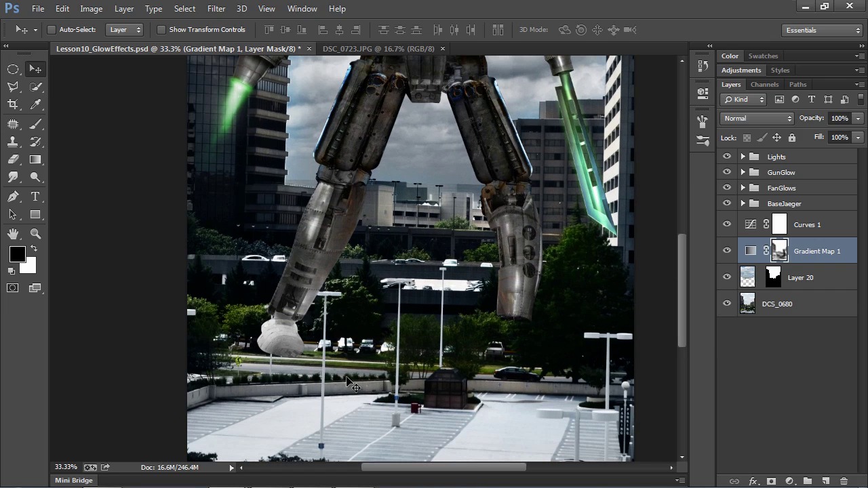Click the foreground color swatch
The height and width of the screenshot is (488, 868).
tap(17, 254)
